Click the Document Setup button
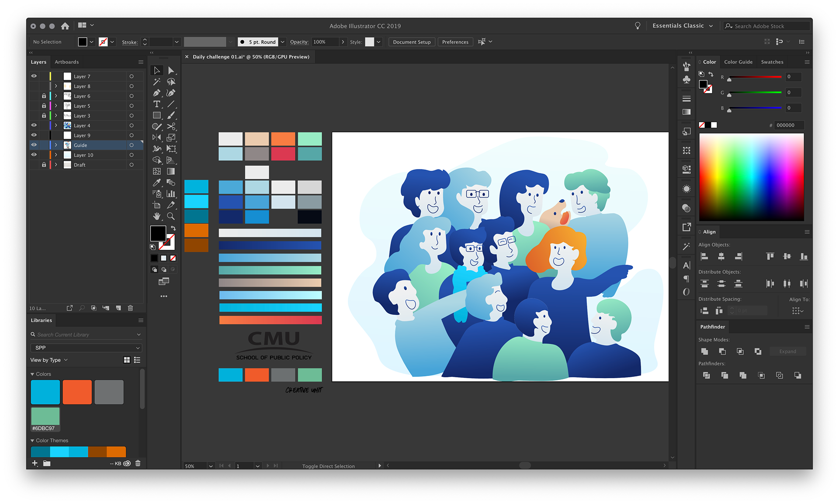This screenshot has width=839, height=504. (412, 42)
